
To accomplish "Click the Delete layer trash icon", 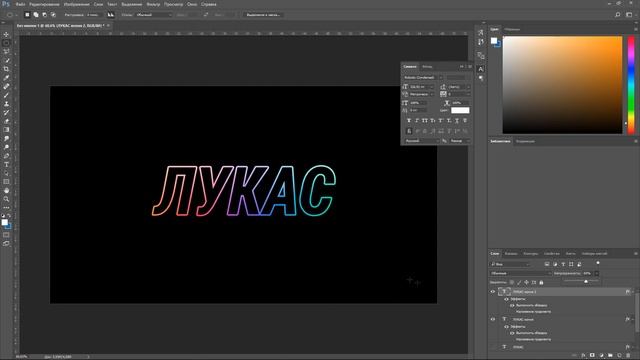I will click(628, 356).
